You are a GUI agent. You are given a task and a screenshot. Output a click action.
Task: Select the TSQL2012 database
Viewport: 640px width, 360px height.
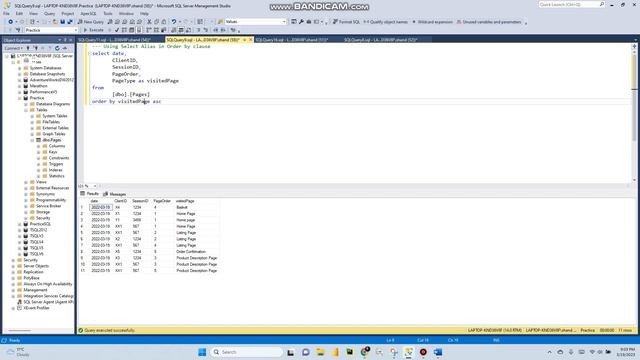[38, 230]
